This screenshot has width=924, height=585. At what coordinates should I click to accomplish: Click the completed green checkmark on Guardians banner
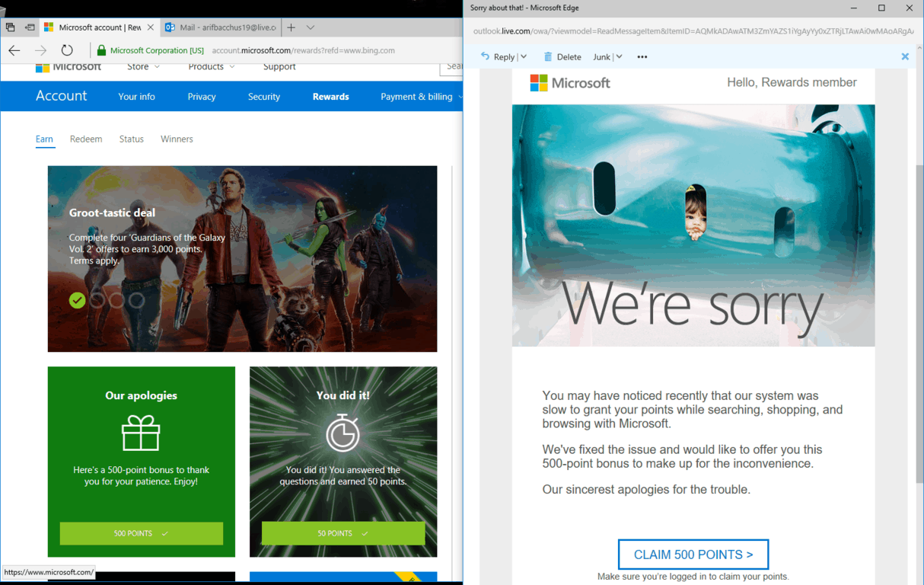click(x=77, y=300)
